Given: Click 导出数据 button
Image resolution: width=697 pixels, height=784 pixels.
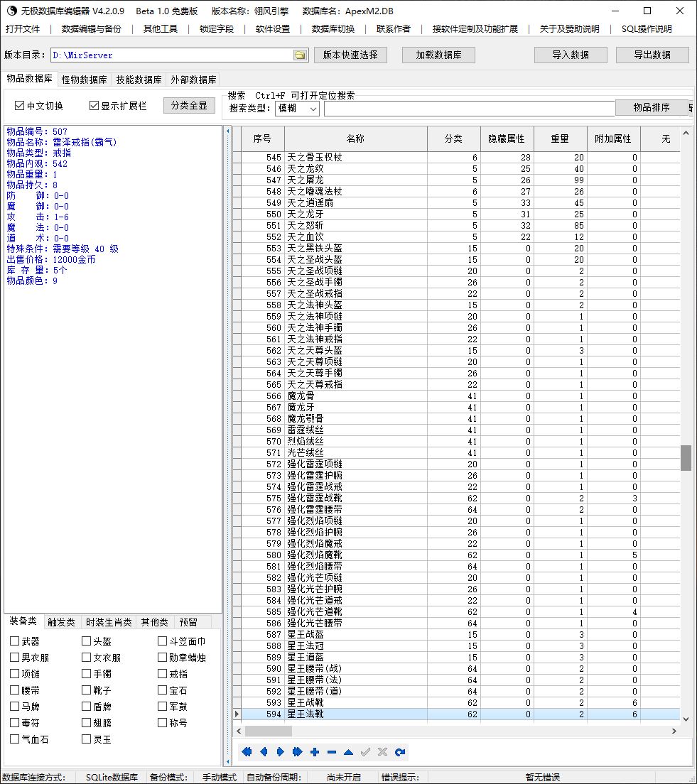Looking at the screenshot, I should coord(652,55).
